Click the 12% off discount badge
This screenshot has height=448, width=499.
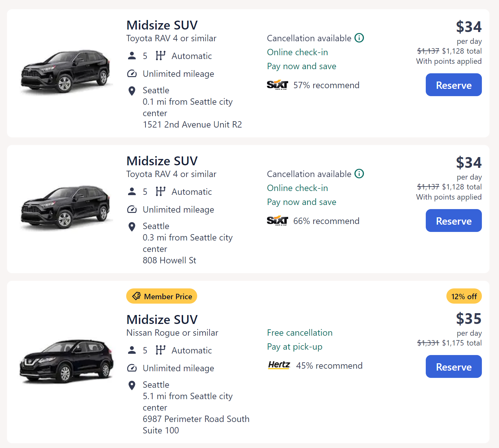point(464,296)
